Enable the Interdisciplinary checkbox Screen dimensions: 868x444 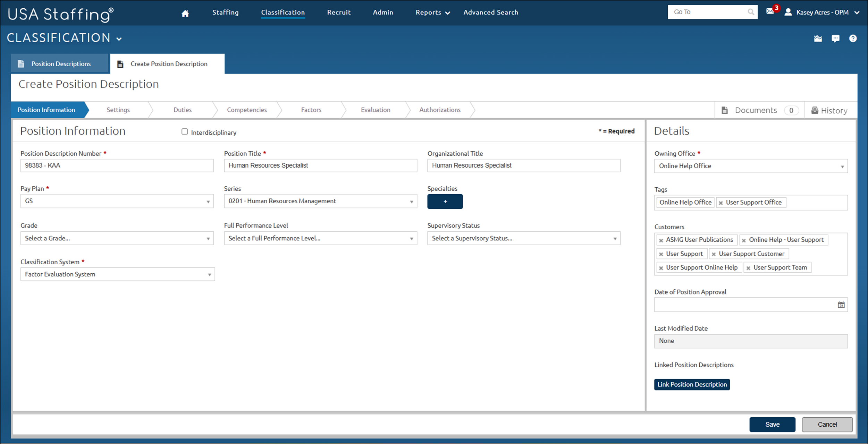pos(185,132)
